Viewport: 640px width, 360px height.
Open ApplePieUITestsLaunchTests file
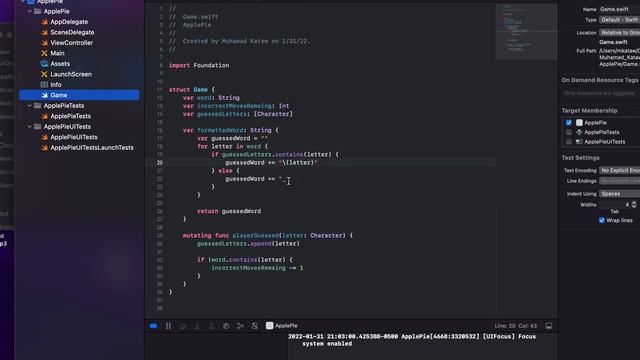tap(92, 148)
